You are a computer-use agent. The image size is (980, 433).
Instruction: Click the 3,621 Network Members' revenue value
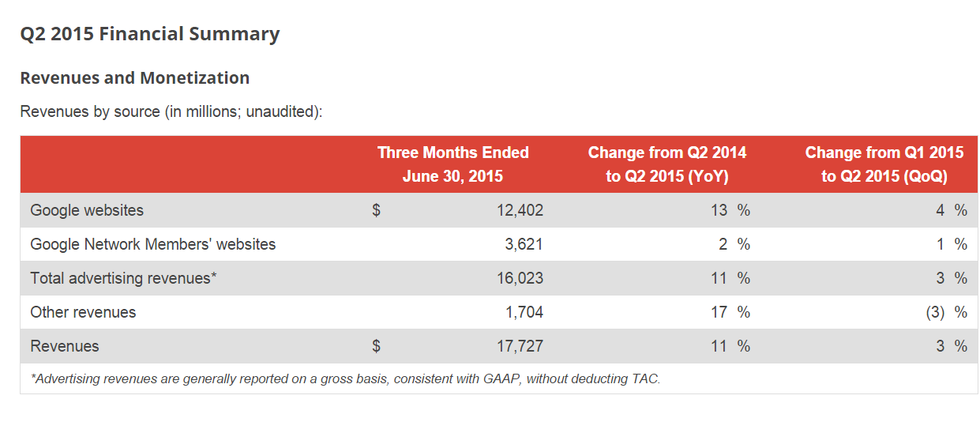pyautogui.click(x=524, y=244)
